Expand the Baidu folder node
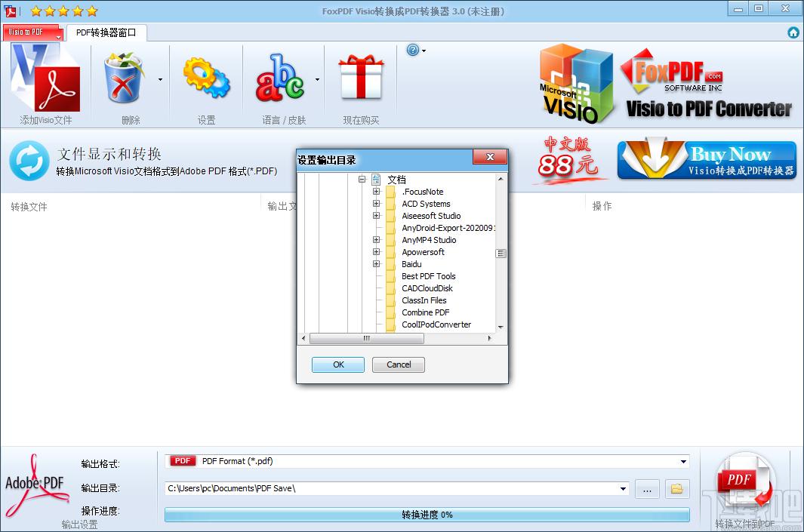 377,264
